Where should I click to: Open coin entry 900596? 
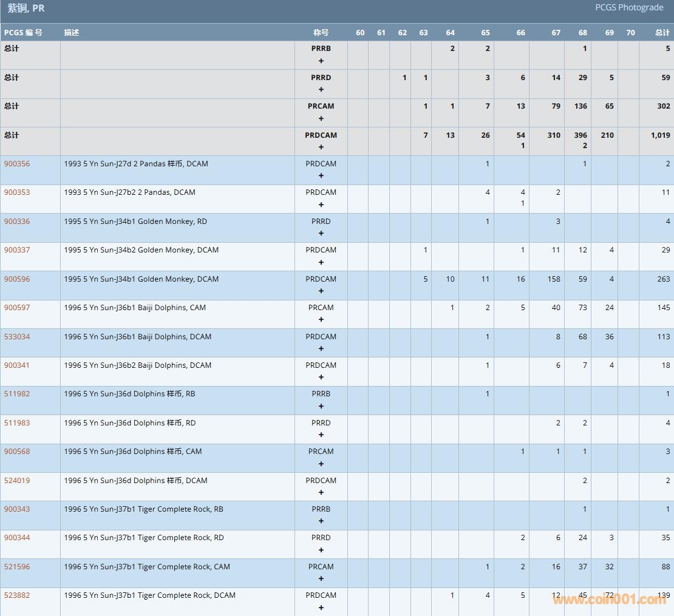(x=17, y=279)
